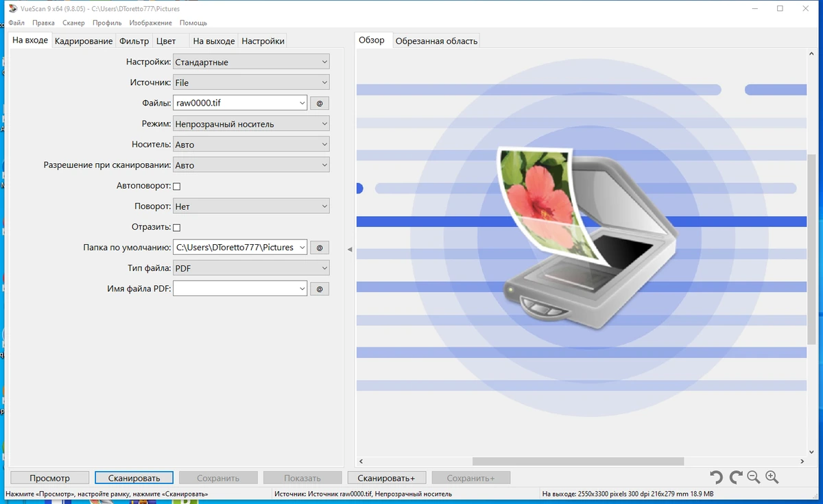The width and height of the screenshot is (823, 504).
Task: Expand the Папка по умолчанию combo box arrow
Action: [302, 247]
